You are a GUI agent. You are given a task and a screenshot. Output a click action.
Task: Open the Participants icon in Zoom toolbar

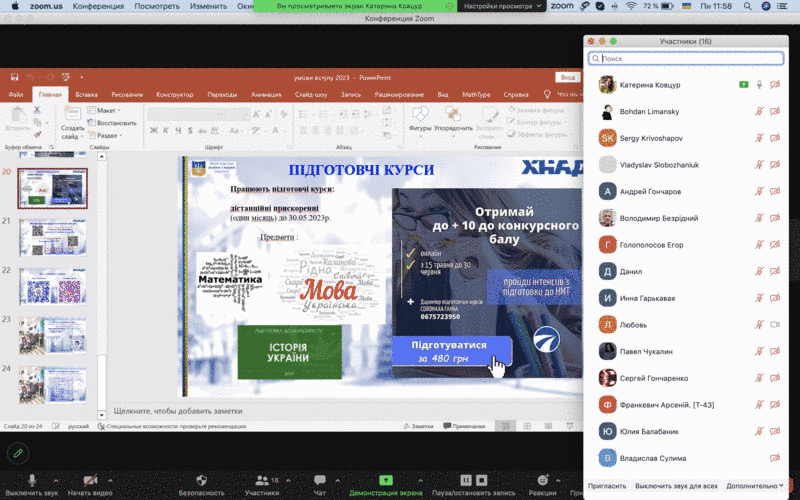click(262, 480)
